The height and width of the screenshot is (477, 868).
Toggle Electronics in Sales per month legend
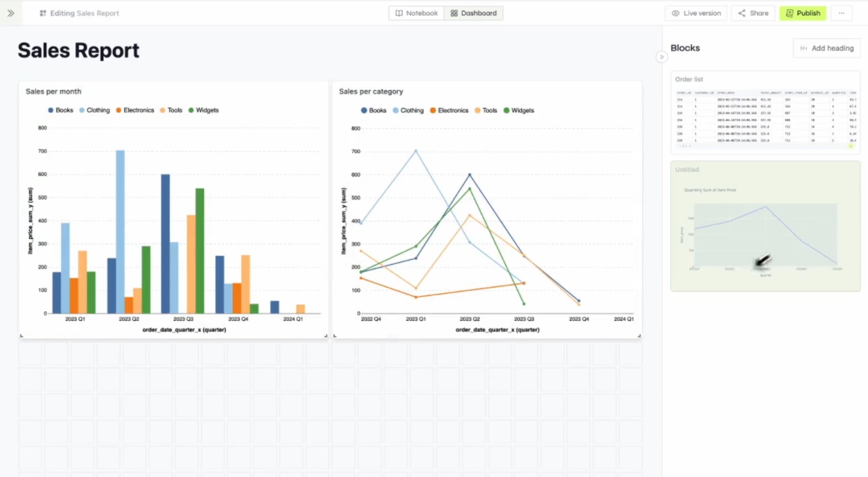(x=135, y=110)
